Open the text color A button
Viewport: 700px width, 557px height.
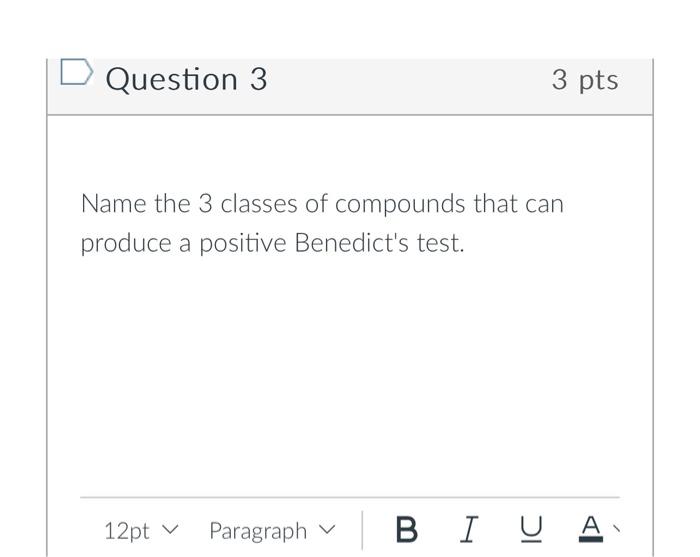(x=591, y=529)
